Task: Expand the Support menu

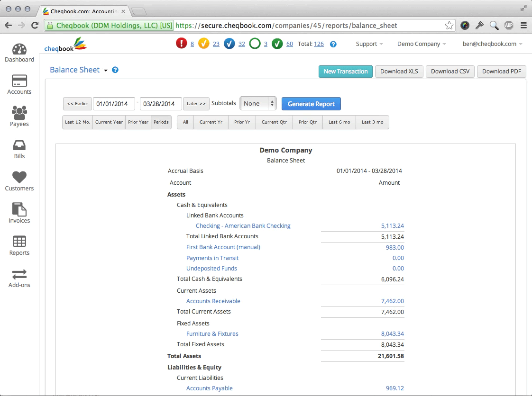Action: click(369, 44)
